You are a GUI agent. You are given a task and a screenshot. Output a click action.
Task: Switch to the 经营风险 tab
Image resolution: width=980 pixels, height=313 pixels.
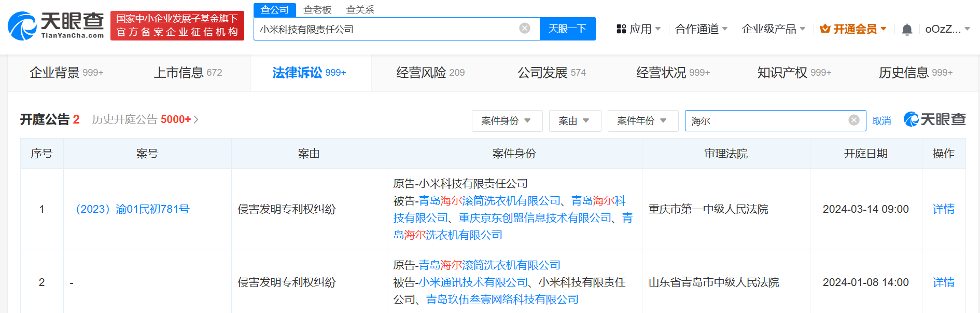coord(430,73)
